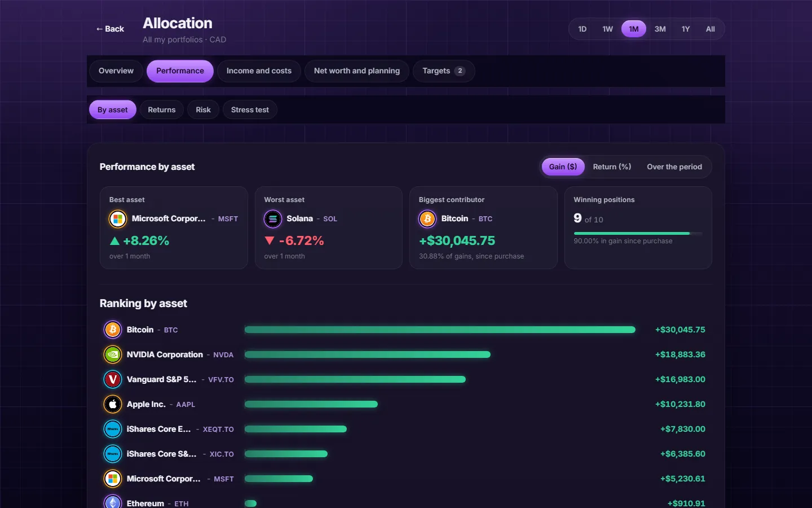Click the XEQT.TO gain bar
Screen dimensions: 812x508
295,429
